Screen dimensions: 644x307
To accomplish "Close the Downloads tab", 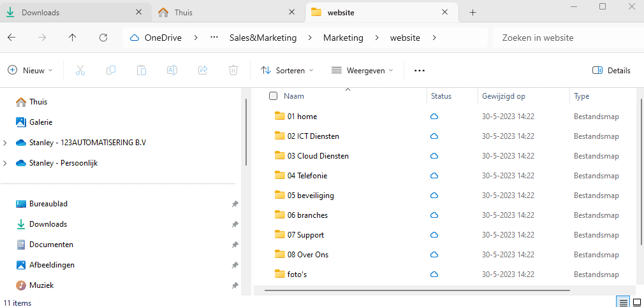I will (x=139, y=12).
